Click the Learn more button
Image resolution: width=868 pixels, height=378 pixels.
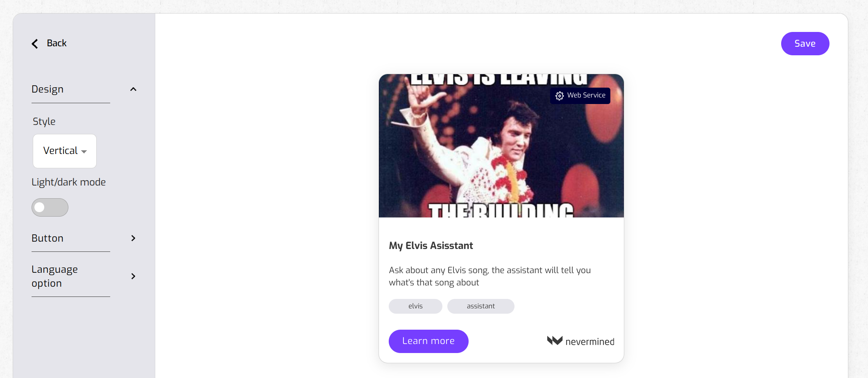[x=428, y=341]
